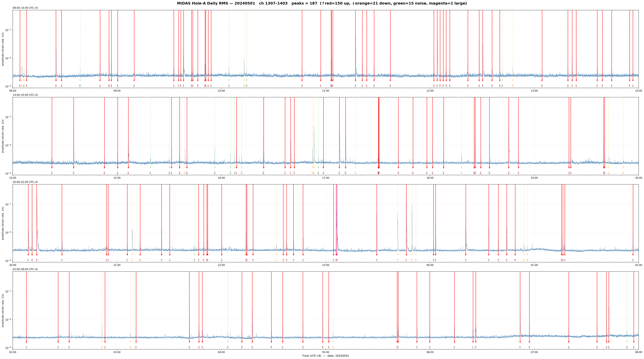Click the red arrow marker above peak 035
This screenshot has height=359, width=644.
click(x=390, y=80)
